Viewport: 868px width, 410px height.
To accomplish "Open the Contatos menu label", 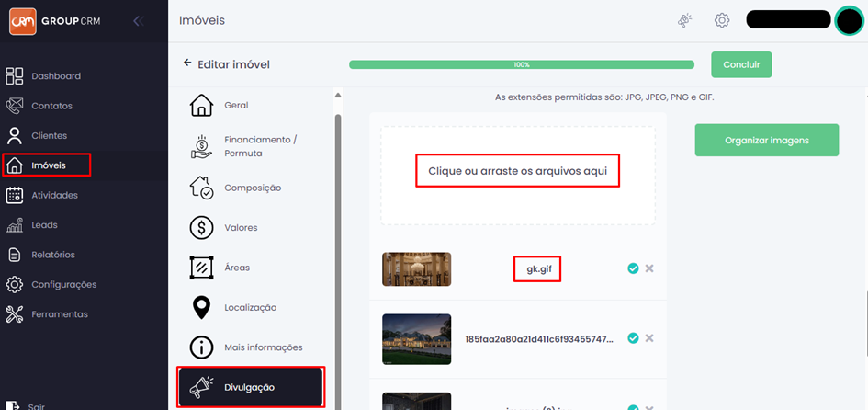I will [52, 106].
